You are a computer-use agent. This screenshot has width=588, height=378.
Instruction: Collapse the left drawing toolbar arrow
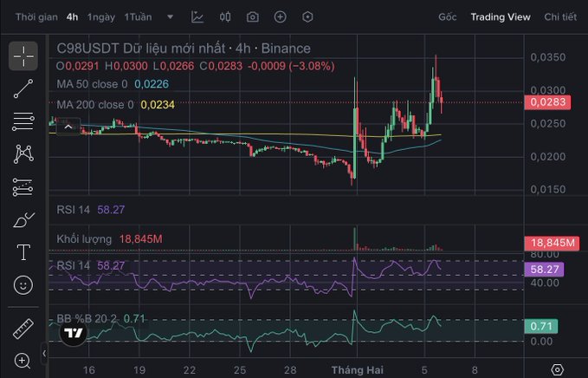coord(44,354)
